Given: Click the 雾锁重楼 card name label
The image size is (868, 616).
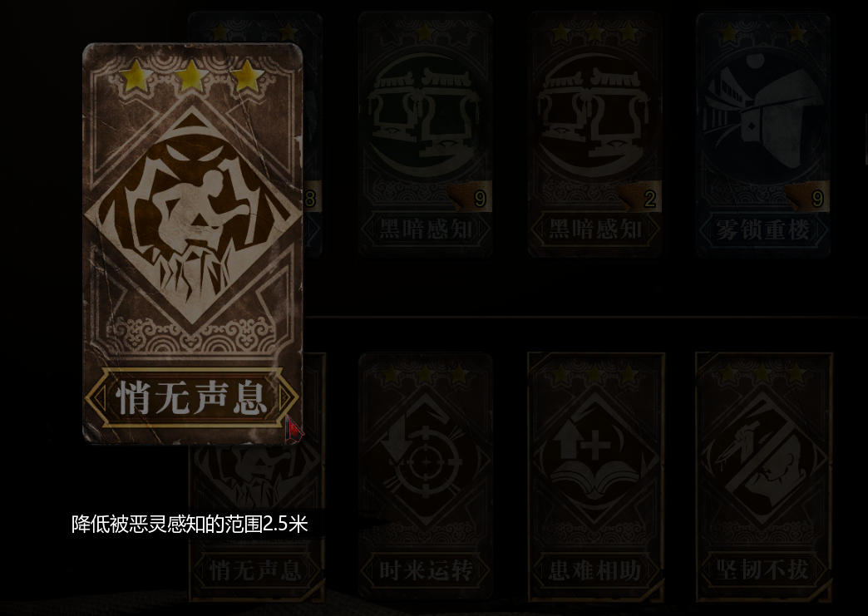Looking at the screenshot, I should pos(762,229).
